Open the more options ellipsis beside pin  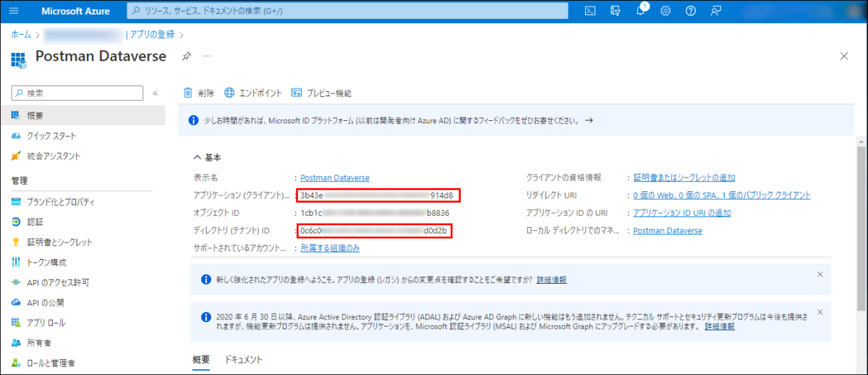[207, 56]
